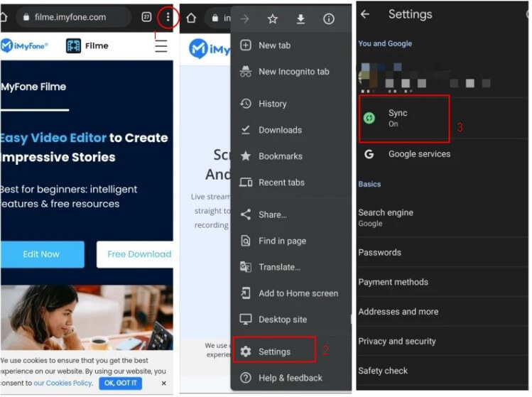Image resolution: width=532 pixels, height=397 pixels.
Task: Open Payment methods setting
Action: tap(443, 282)
